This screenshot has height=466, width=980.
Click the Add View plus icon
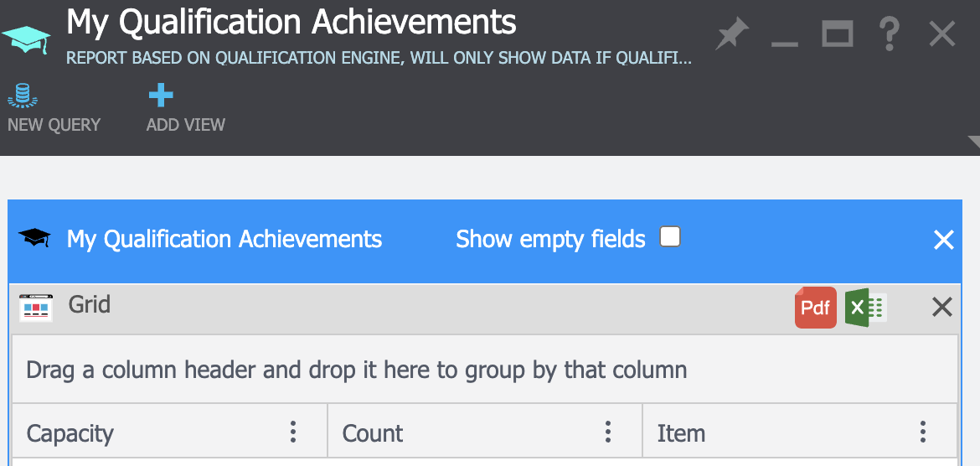(161, 96)
